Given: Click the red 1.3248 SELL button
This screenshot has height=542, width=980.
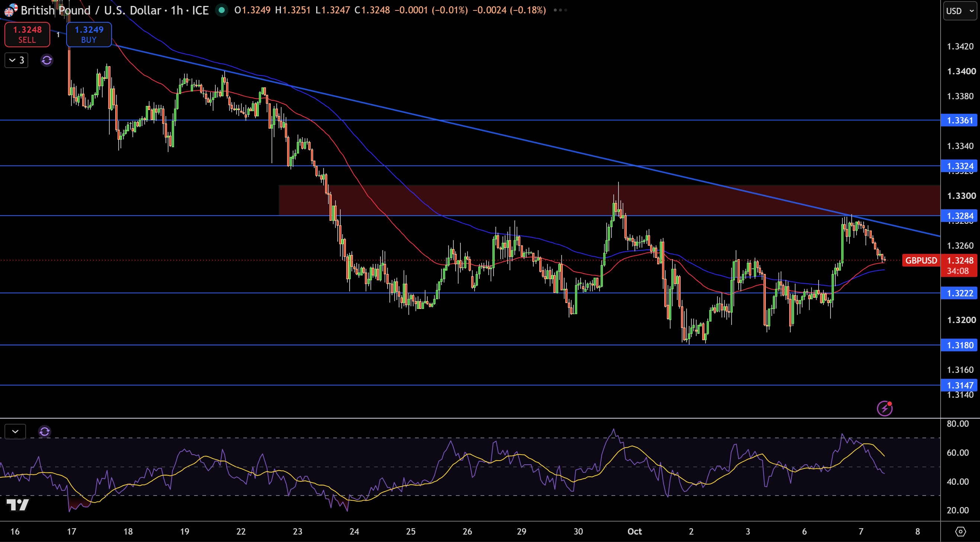Looking at the screenshot, I should pos(27,35).
